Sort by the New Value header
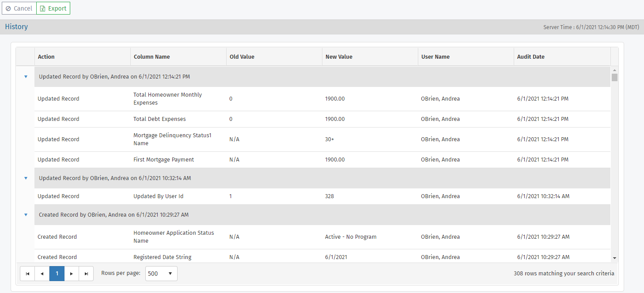Image resolution: width=644 pixels, height=293 pixels. pos(339,57)
